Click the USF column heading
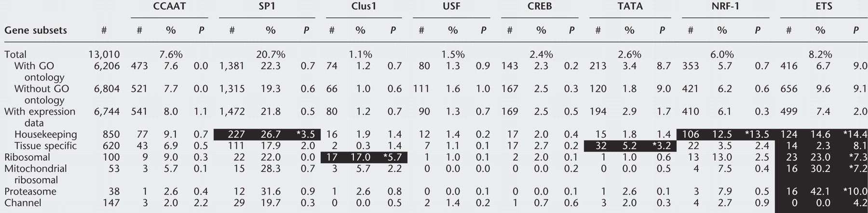Screen dimensions: 868x213 [451, 7]
